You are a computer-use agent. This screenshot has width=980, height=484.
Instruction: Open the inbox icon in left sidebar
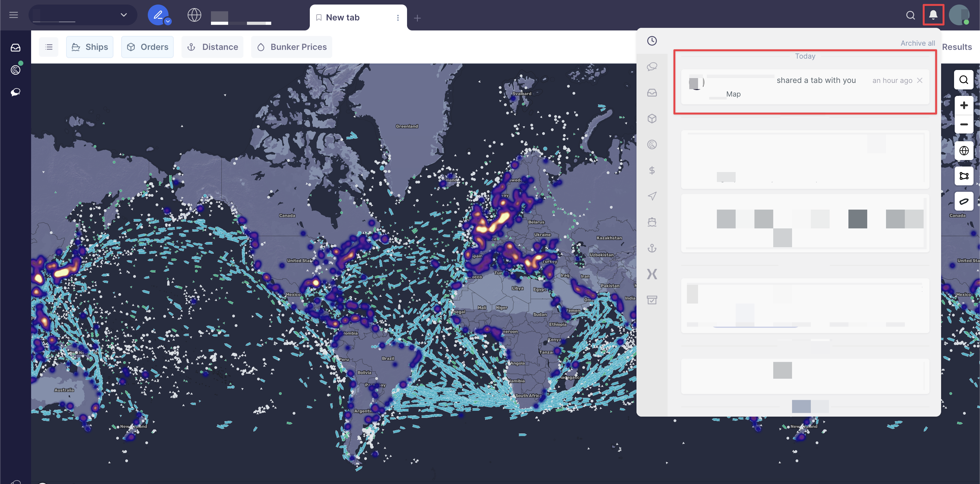(15, 48)
